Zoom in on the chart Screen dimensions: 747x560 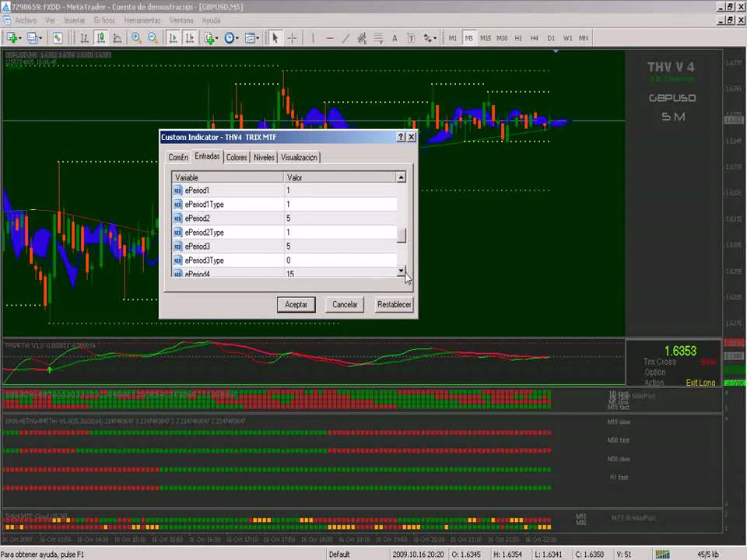tap(136, 38)
